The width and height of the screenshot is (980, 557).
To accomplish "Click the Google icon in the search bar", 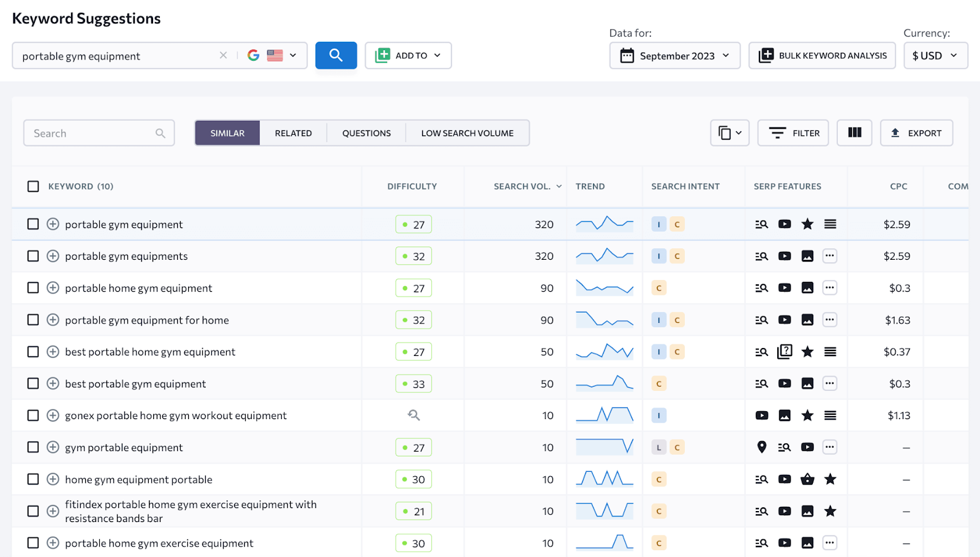I will tap(253, 55).
